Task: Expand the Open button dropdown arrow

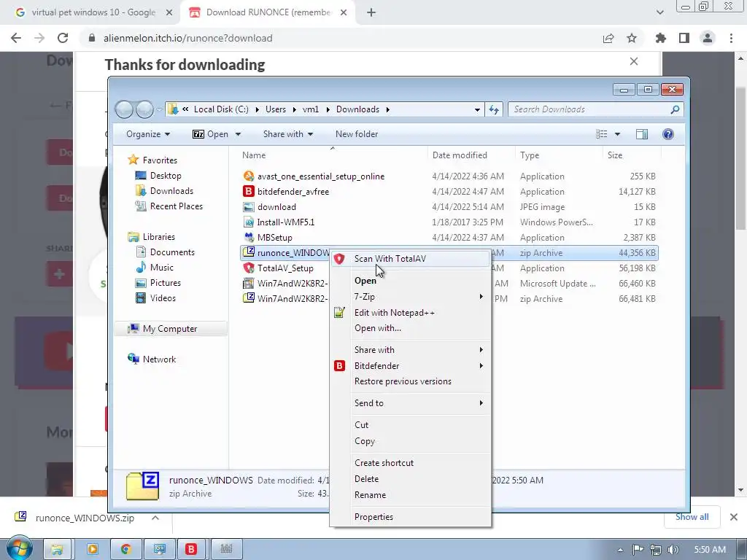Action: coord(238,134)
